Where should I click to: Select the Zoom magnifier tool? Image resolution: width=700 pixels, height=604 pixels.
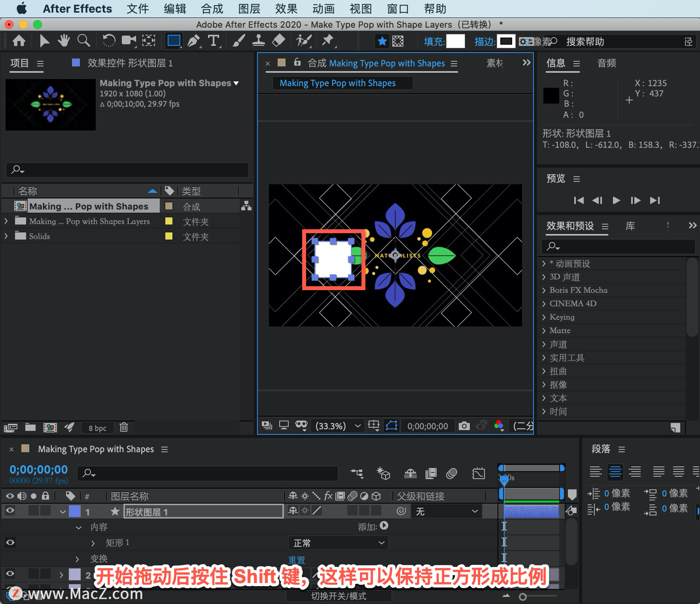click(x=83, y=41)
